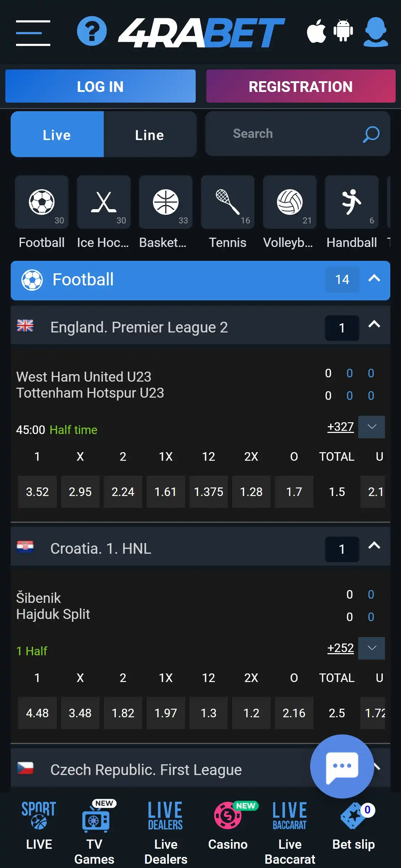Collapse the Croatia 1. HNL group
Viewport: 401px width, 868px height.
[374, 546]
